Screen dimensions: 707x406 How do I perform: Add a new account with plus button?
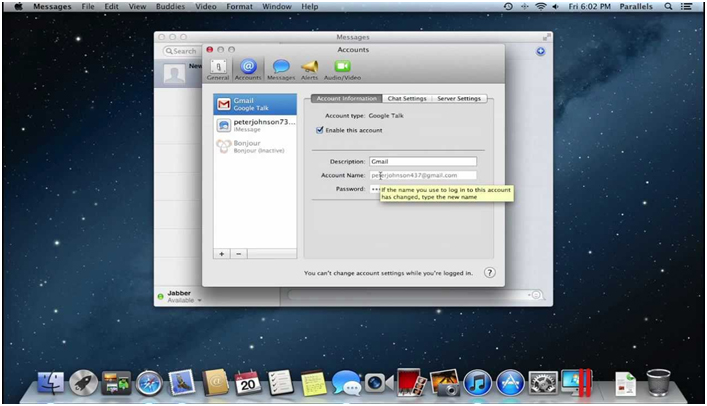coord(221,254)
